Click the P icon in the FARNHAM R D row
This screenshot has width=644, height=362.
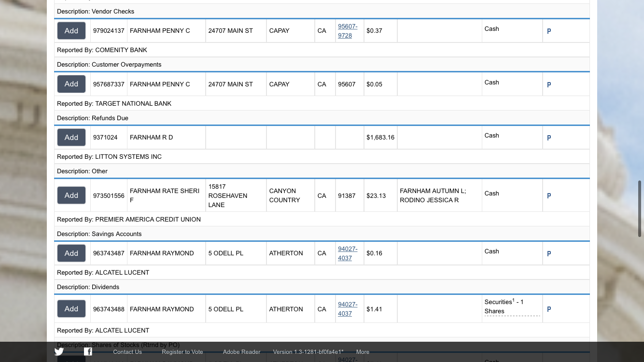click(x=549, y=138)
